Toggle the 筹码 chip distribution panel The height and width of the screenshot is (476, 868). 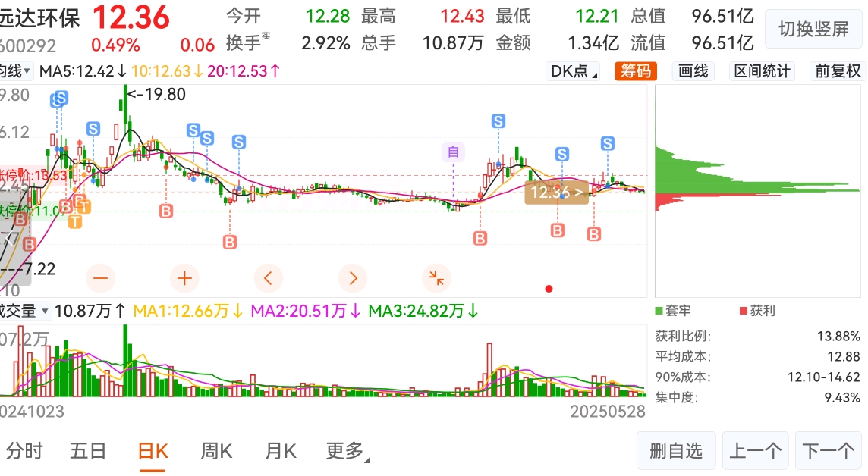(636, 71)
